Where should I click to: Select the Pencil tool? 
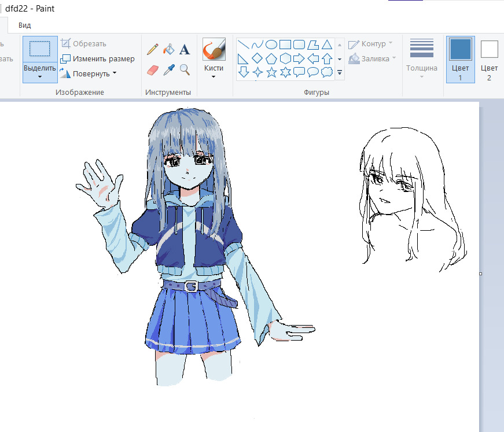click(153, 50)
